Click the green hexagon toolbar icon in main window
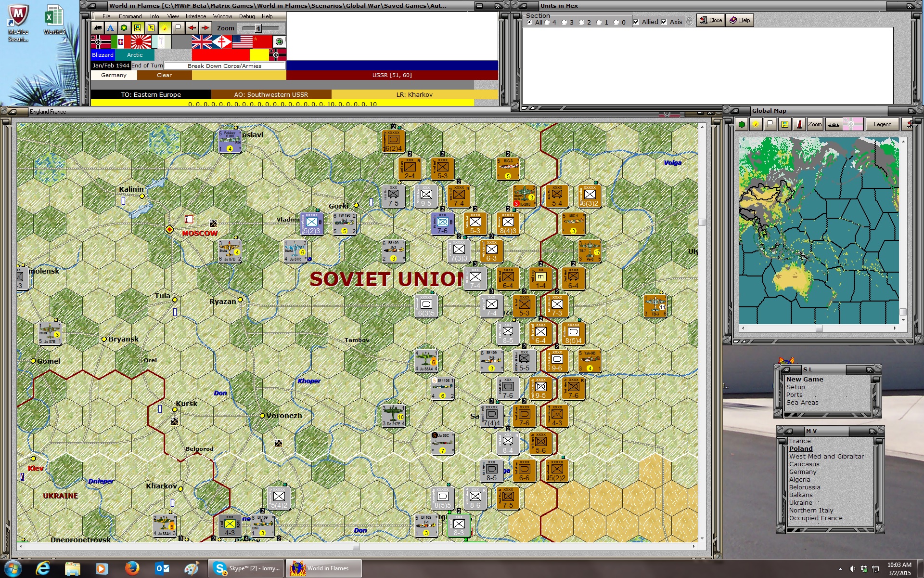Screen dimensions: 924x578 (124, 28)
